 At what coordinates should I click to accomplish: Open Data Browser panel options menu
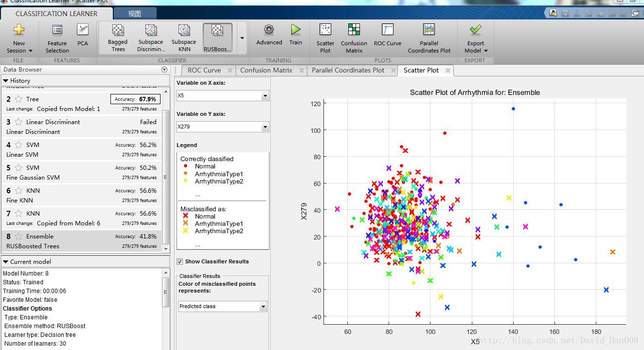pos(164,70)
